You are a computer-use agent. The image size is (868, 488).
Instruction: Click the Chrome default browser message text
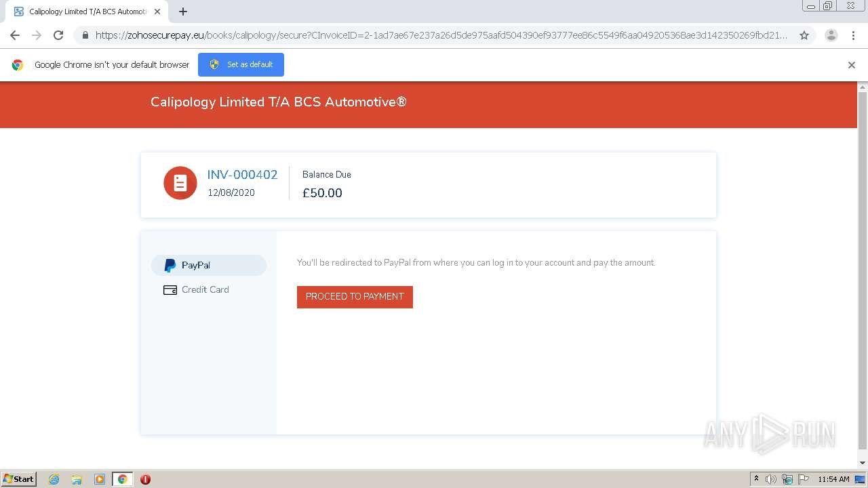click(x=112, y=65)
